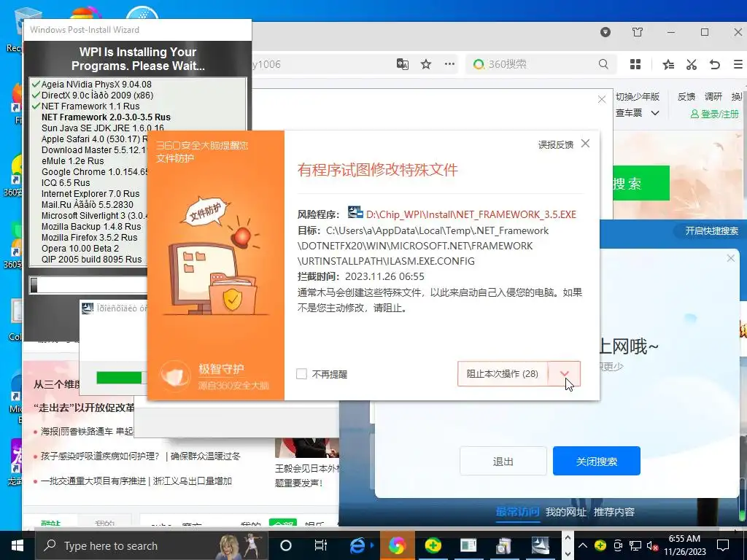Viewport: 747px width, 560px height.
Task: Open Cortana circle icon on taskbar
Action: pos(286,545)
